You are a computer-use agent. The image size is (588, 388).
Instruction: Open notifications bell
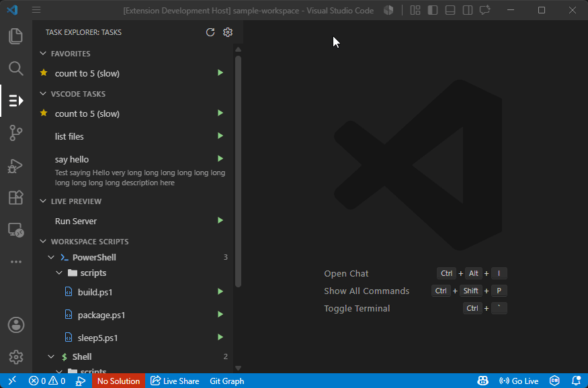[x=577, y=381]
